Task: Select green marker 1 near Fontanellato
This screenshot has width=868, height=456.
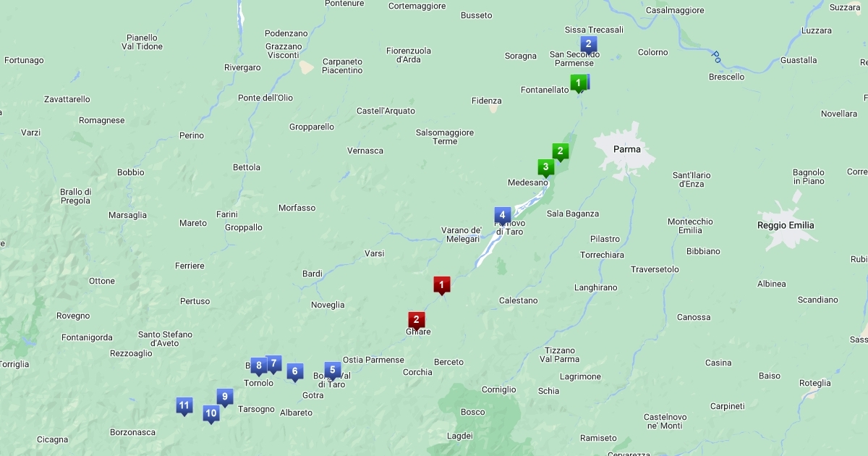Action: 577,83
